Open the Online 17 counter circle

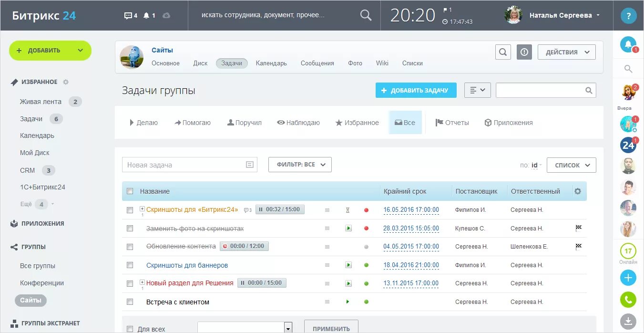(x=628, y=251)
